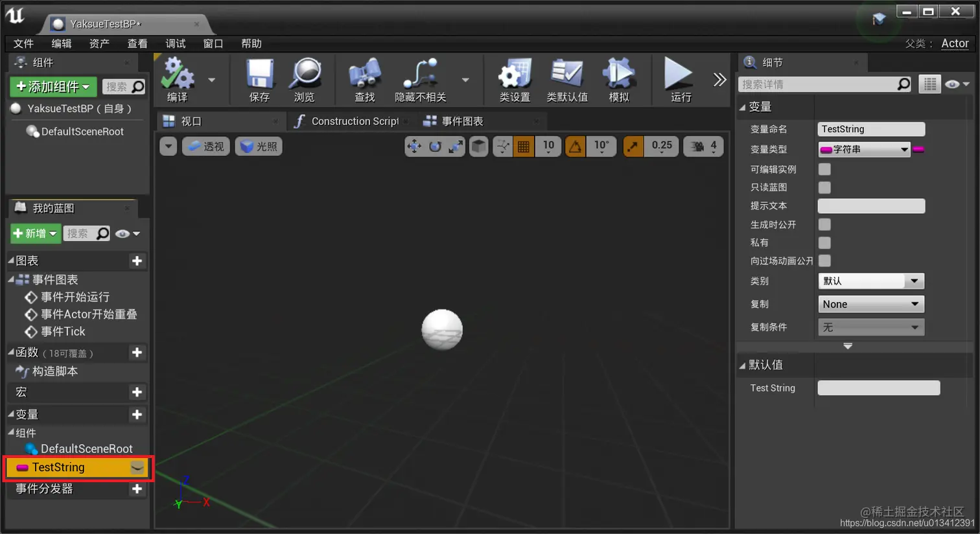
Task: Add new variable with 变量 plus
Action: (137, 415)
